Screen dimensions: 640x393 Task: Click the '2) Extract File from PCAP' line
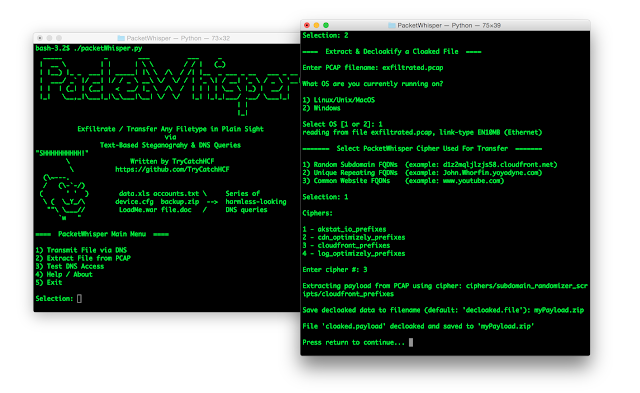click(83, 258)
